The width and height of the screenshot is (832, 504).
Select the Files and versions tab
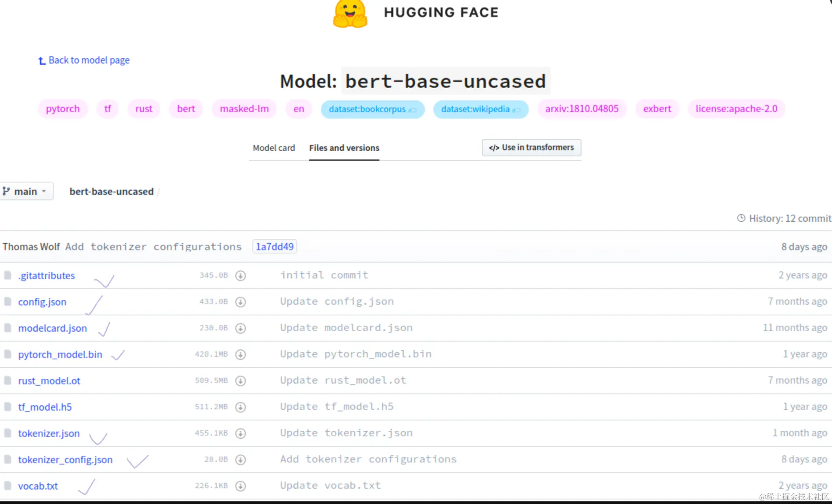pyautogui.click(x=344, y=148)
